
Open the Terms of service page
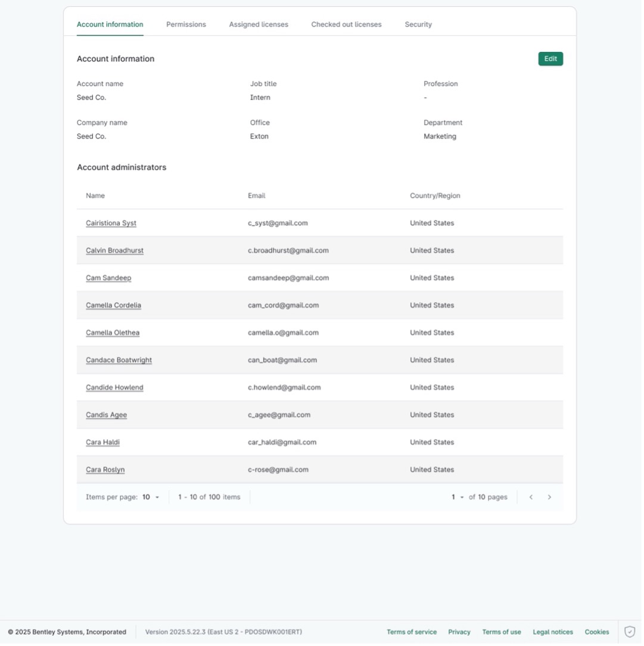411,631
